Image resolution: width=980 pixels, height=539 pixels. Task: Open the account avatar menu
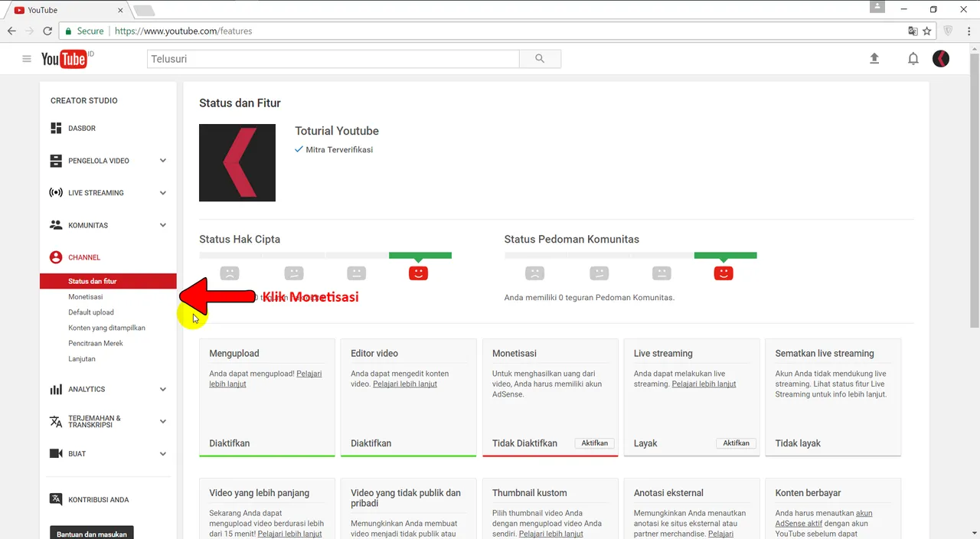(x=941, y=59)
